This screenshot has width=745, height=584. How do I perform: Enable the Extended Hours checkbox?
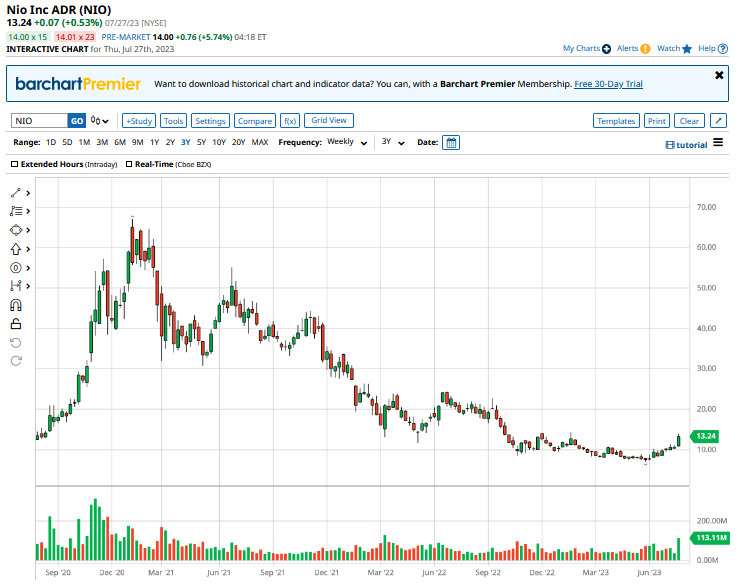click(x=15, y=164)
